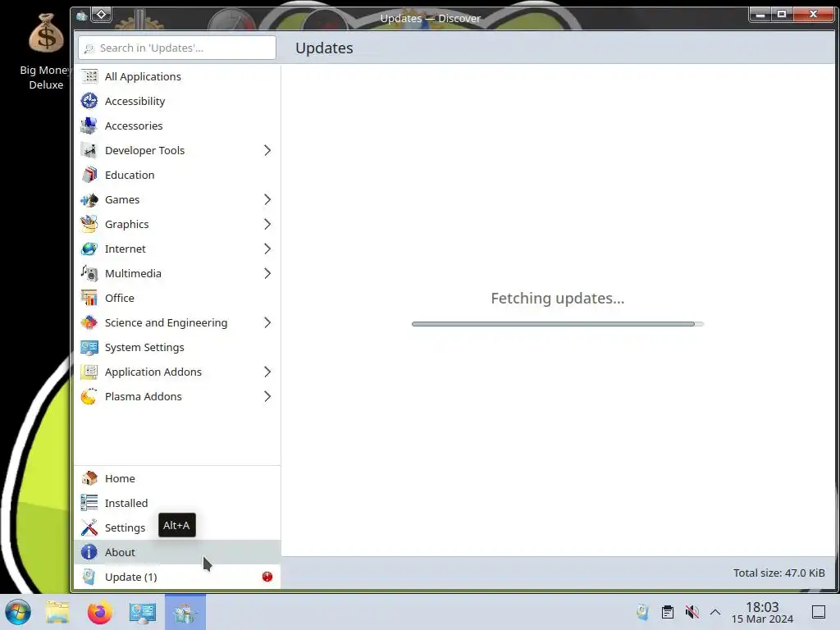Open the Accessories category label
The image size is (840, 630).
point(134,126)
